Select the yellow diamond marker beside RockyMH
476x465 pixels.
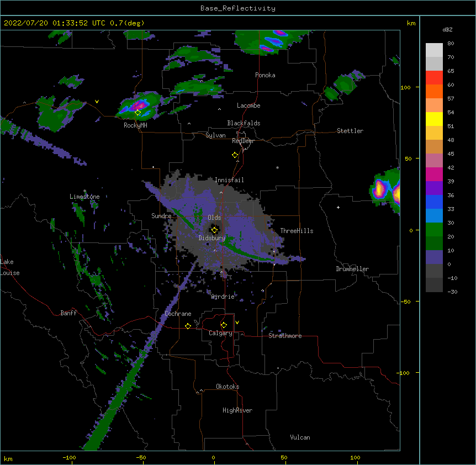[138, 113]
